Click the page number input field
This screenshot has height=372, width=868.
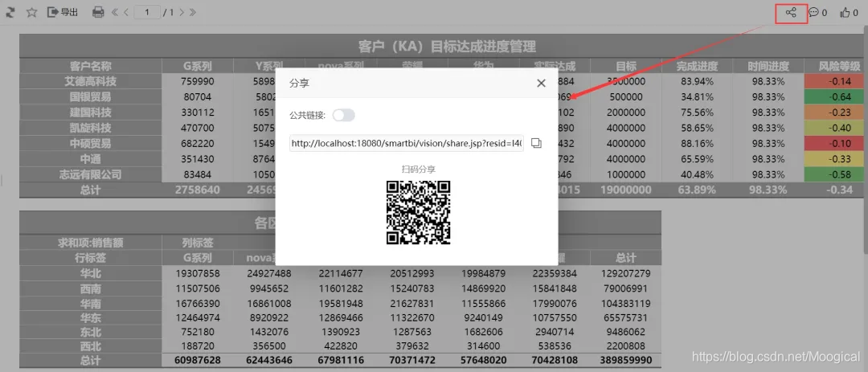click(x=147, y=12)
